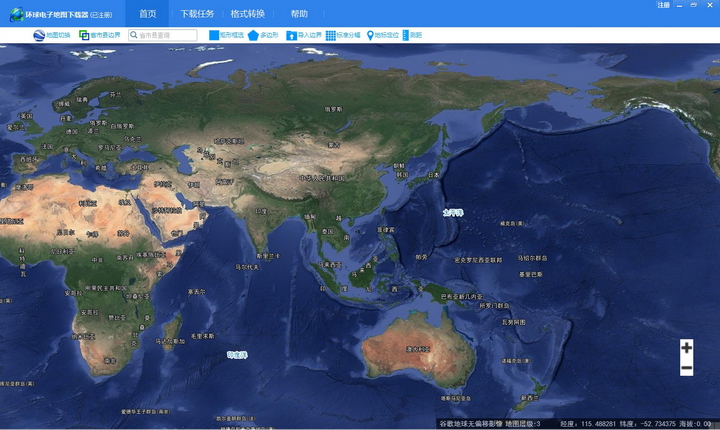Minimize the application window
This screenshot has width=720, height=430.
click(x=680, y=5)
